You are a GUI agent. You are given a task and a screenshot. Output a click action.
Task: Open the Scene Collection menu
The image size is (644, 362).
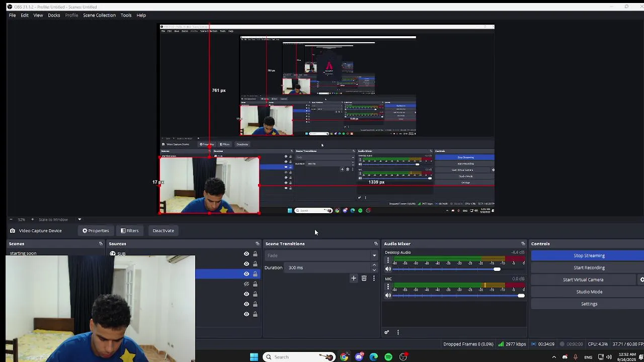coord(99,15)
